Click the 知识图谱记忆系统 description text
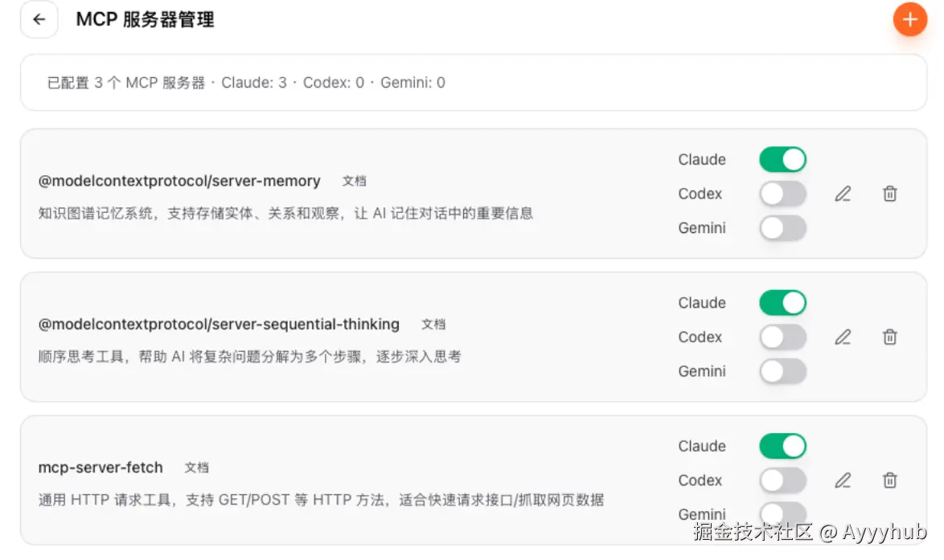The image size is (944, 560). click(x=286, y=214)
